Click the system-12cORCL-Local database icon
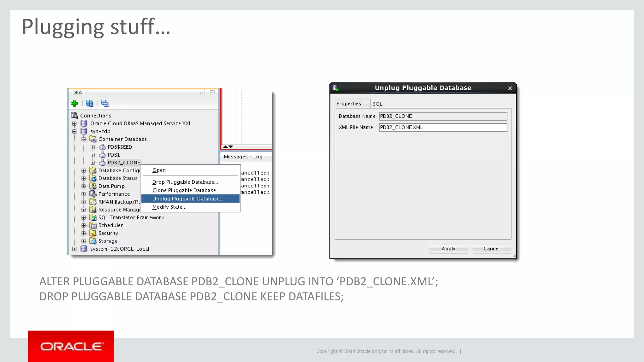 tap(84, 249)
